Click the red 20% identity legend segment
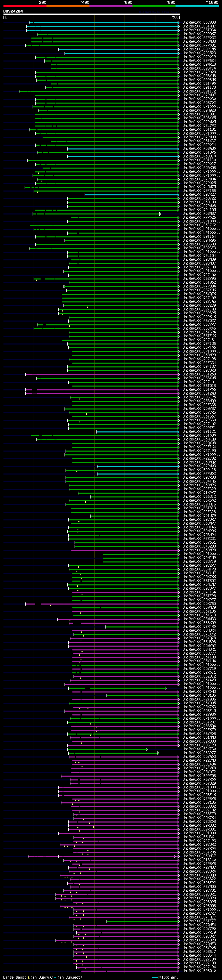Viewport: 222px width, 980px height. coord(25,6)
